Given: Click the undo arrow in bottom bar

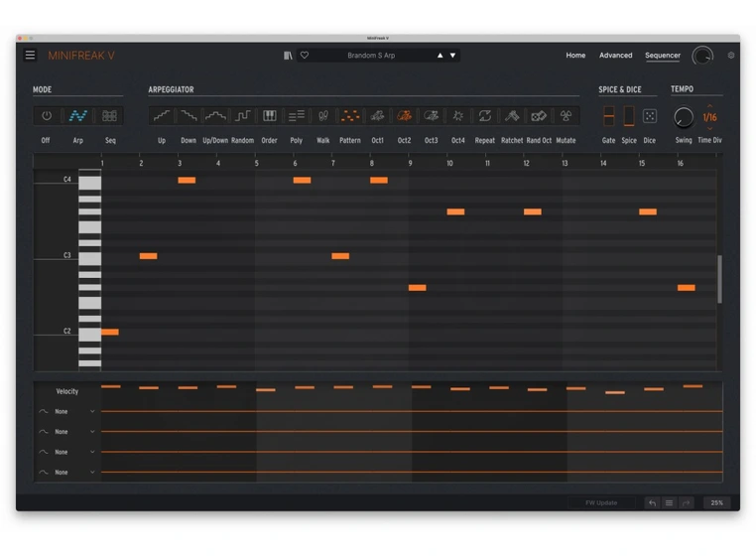Looking at the screenshot, I should pyautogui.click(x=653, y=503).
